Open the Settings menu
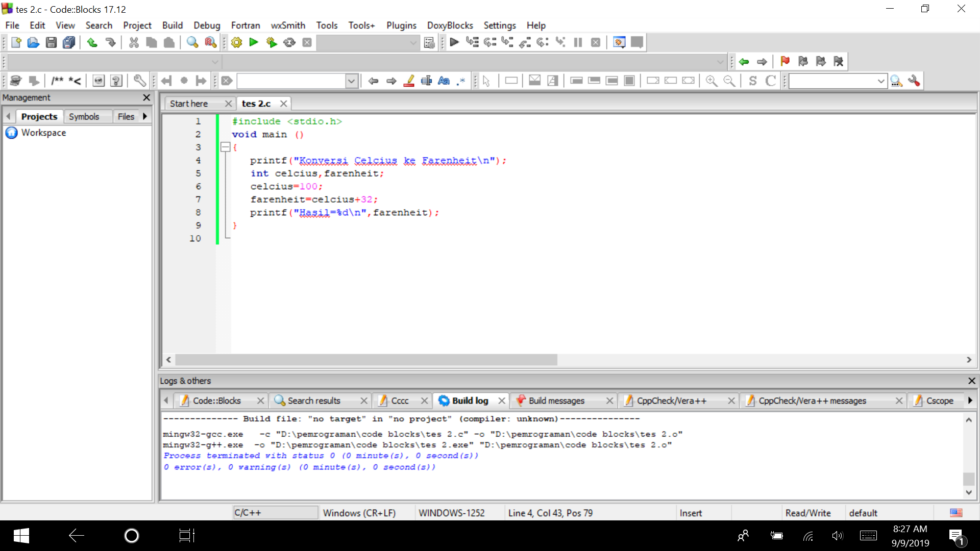 pos(500,25)
